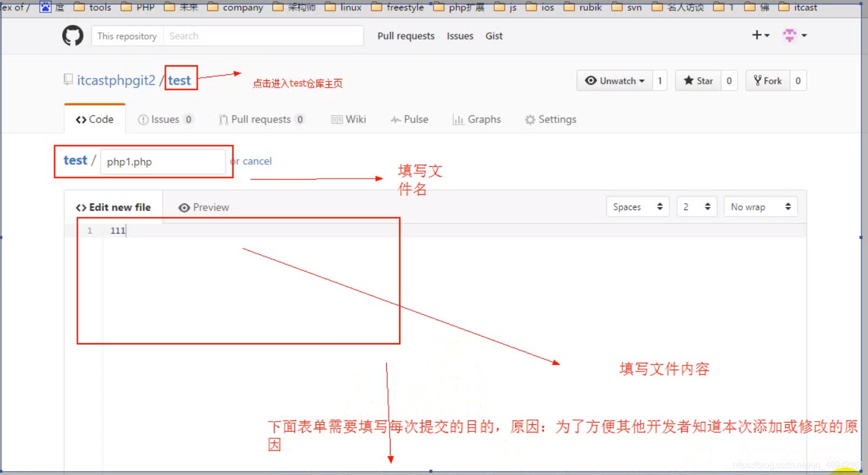Open the user avatar account menu

[x=795, y=36]
